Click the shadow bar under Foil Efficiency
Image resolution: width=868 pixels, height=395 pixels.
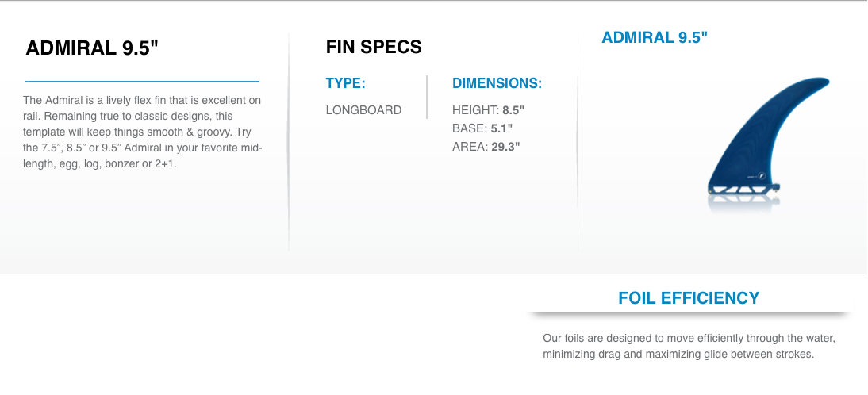[x=689, y=315]
